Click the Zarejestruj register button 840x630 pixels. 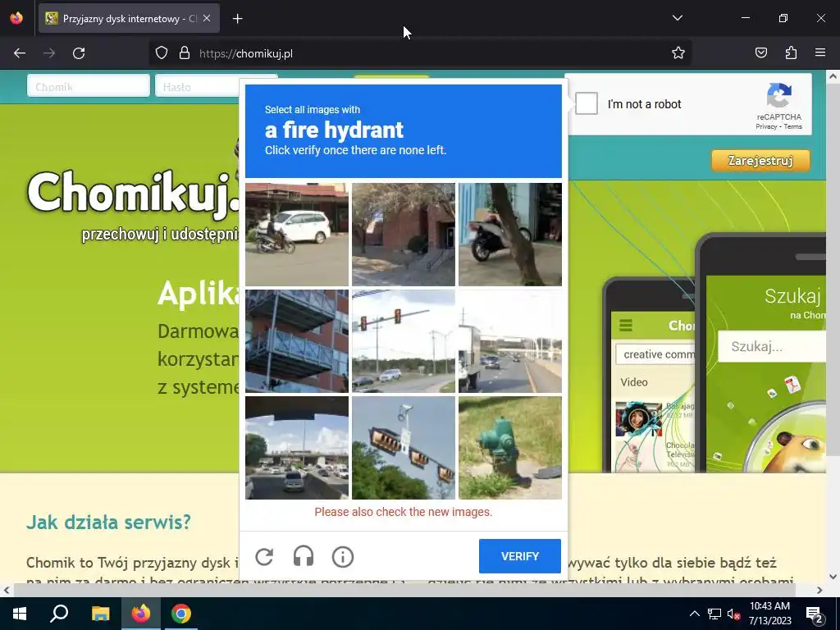click(x=760, y=161)
